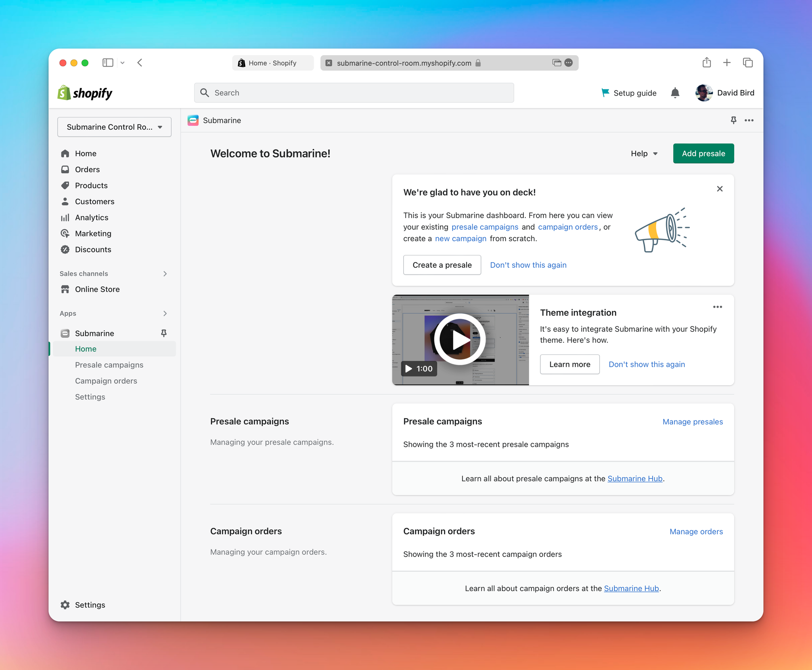
Task: Click the Learn more button
Action: pos(570,364)
